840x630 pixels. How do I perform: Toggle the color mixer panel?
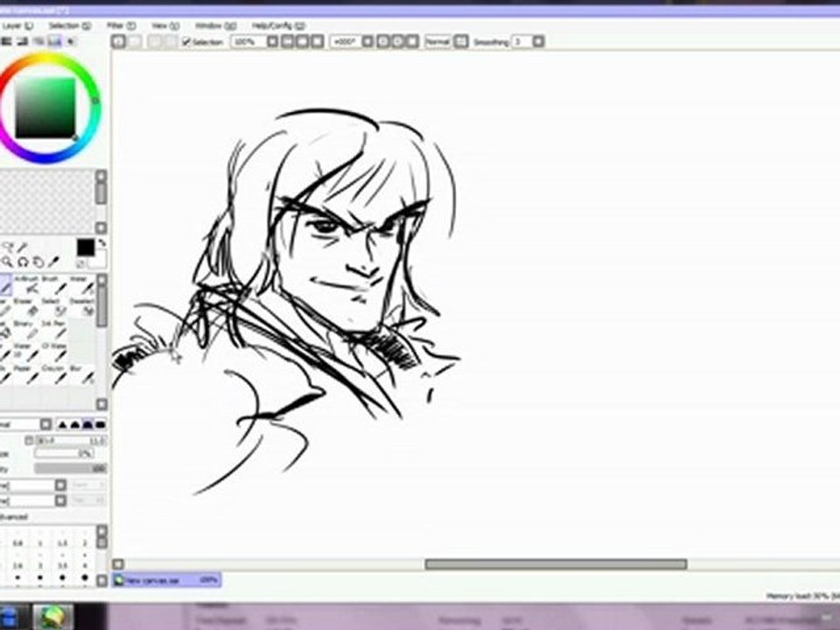pyautogui.click(x=38, y=41)
